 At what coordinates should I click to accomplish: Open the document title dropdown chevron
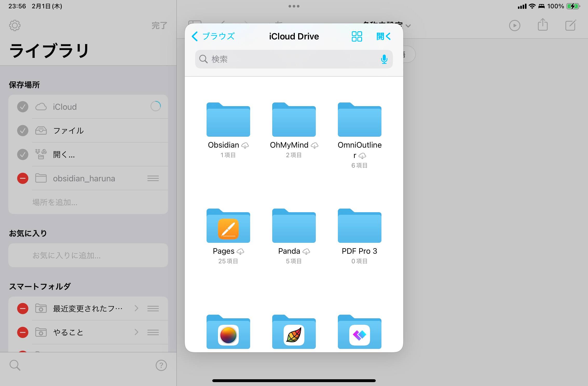pyautogui.click(x=408, y=26)
